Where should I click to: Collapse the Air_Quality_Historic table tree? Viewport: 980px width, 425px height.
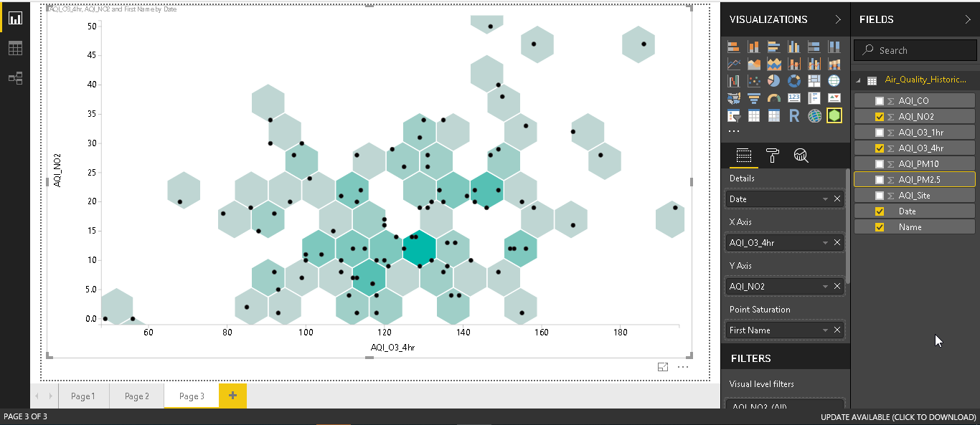tap(859, 80)
